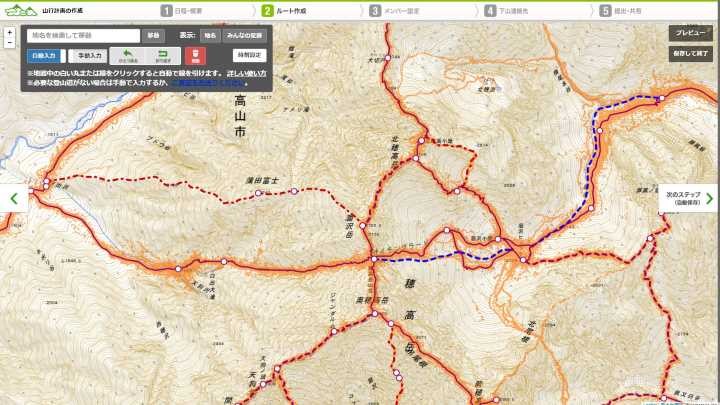Focus the place name search field
Image resolution: width=720 pixels, height=405 pixels.
pyautogui.click(x=83, y=35)
